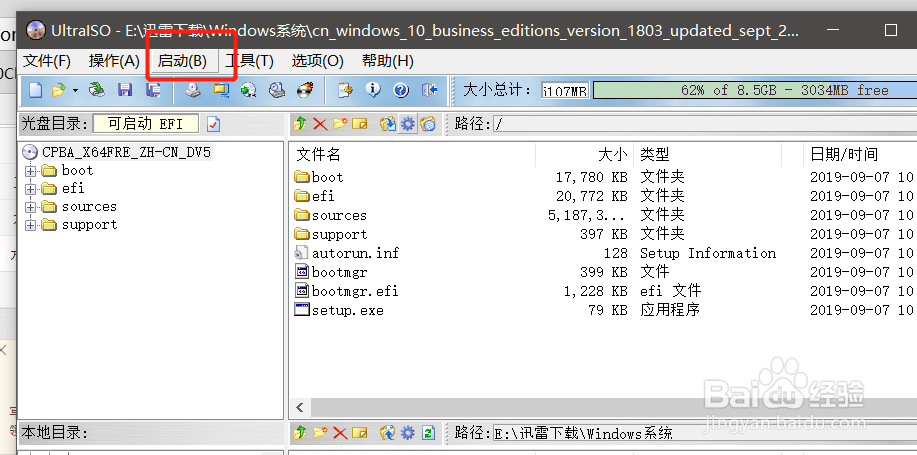This screenshot has width=917, height=455.
Task: Click the blue gear icon in image pane
Action: click(408, 123)
